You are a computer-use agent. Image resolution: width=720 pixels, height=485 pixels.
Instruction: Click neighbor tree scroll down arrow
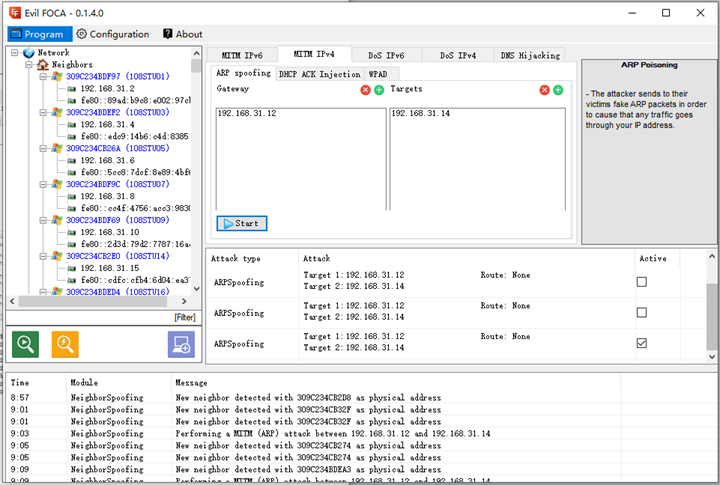coord(197,289)
